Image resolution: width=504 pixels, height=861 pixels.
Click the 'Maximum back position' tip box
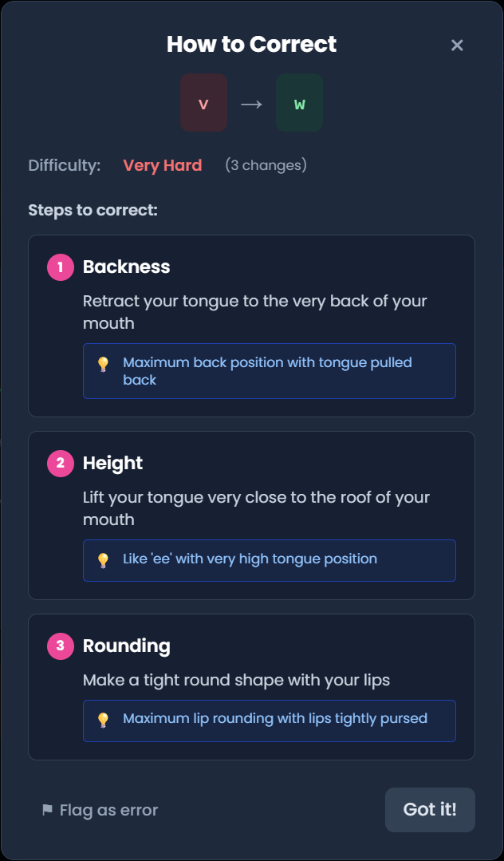tap(270, 371)
